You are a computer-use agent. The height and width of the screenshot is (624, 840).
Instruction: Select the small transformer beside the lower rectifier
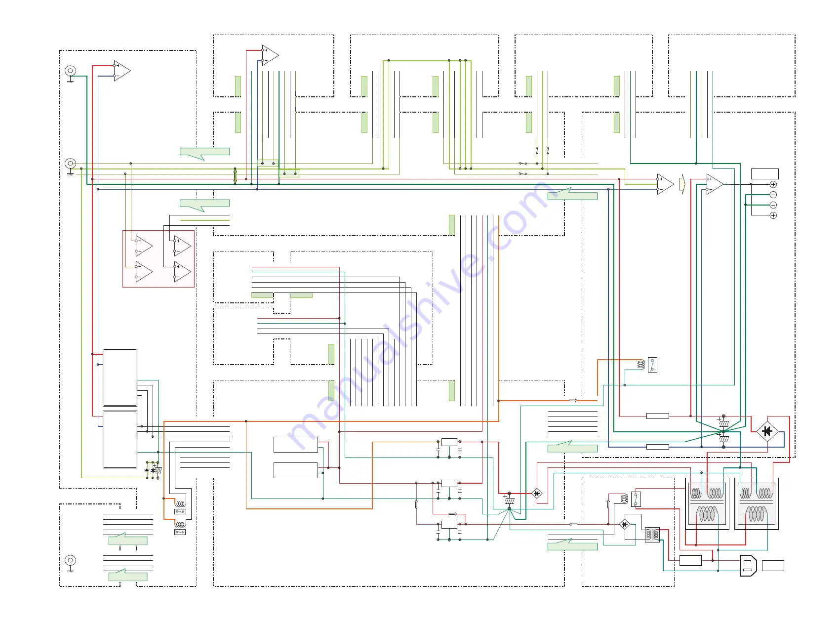coord(652,535)
